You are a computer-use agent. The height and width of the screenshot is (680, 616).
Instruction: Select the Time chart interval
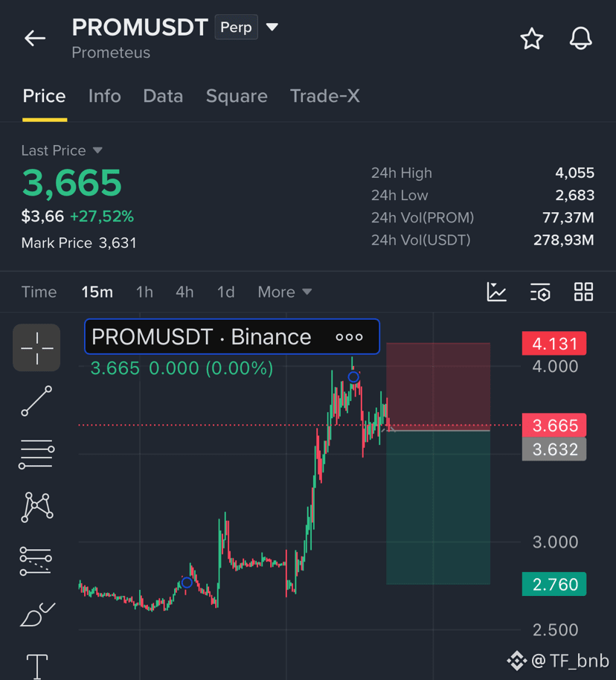point(39,292)
